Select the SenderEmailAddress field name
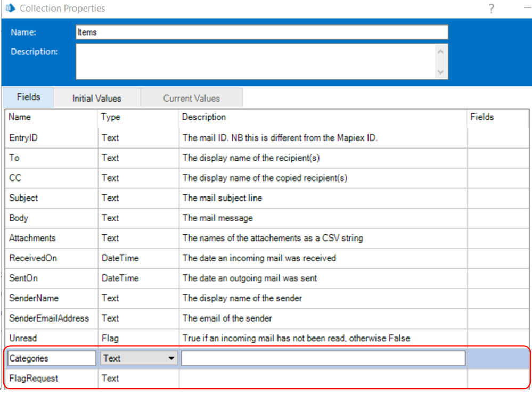Screen dimensions: 532x394 [x=49, y=318]
